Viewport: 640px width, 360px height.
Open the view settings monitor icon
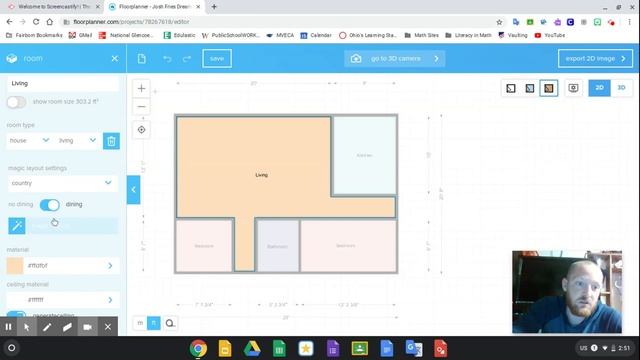pos(573,88)
